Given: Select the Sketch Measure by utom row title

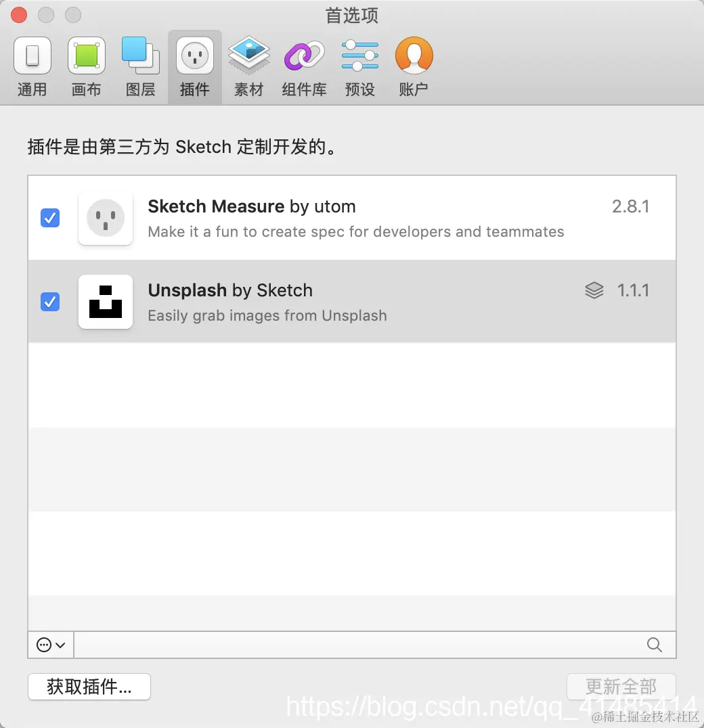Looking at the screenshot, I should (x=252, y=206).
